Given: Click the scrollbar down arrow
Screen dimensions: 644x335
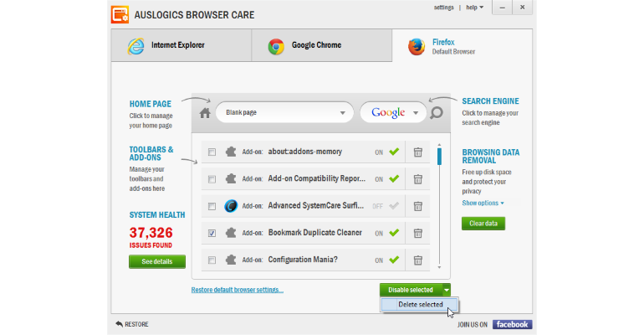Looking at the screenshot, I should pyautogui.click(x=439, y=268).
